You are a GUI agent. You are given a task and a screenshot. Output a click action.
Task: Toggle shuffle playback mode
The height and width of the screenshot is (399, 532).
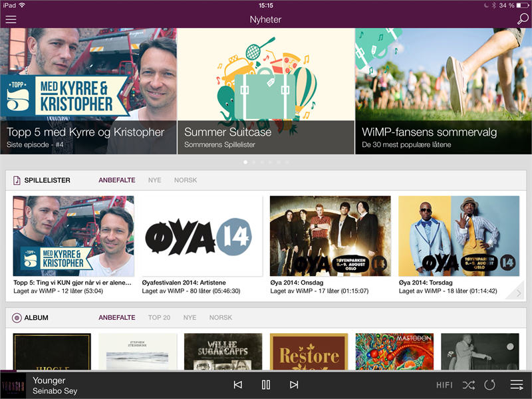[469, 385]
